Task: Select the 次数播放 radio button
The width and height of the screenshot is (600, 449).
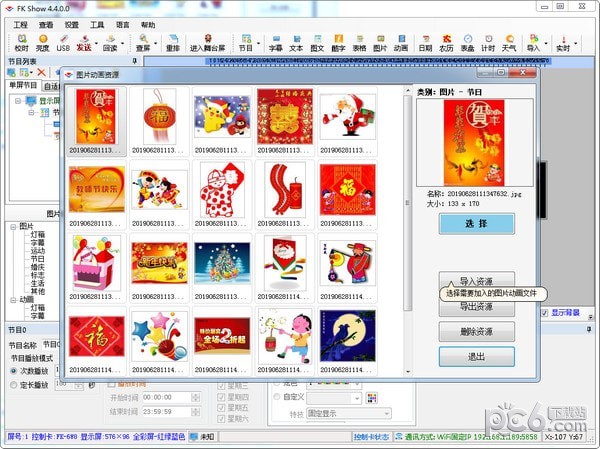Action: [13, 371]
